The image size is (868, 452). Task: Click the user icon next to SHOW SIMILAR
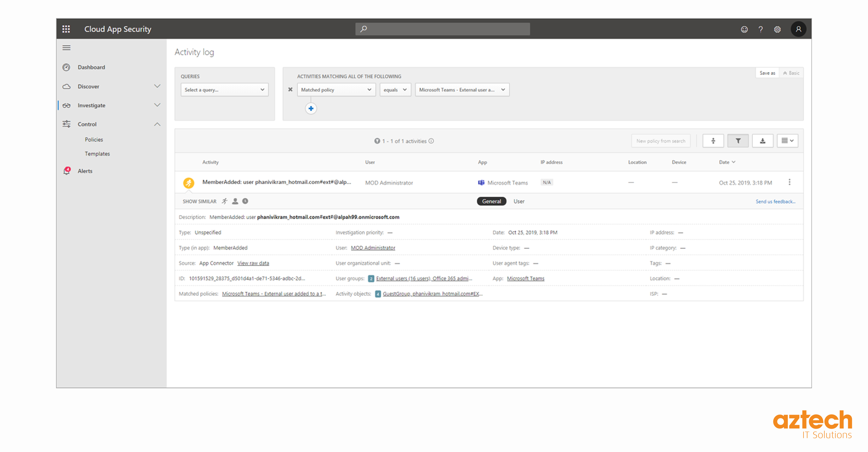click(235, 201)
